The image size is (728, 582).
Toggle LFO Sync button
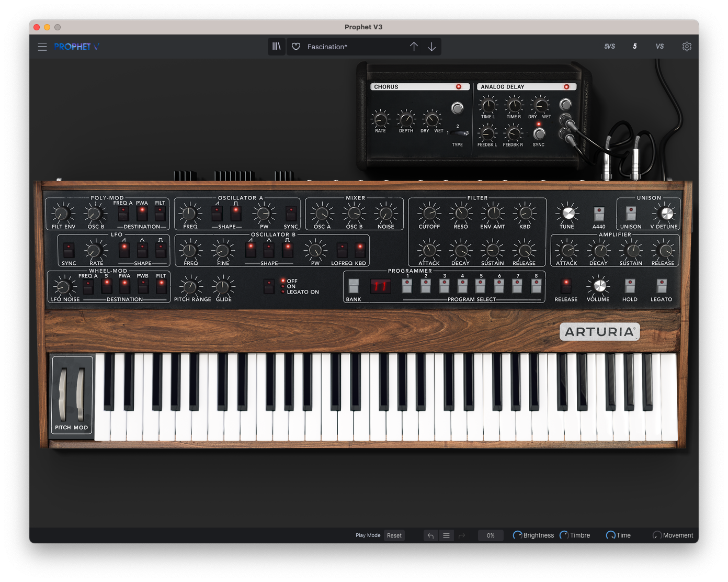[69, 250]
